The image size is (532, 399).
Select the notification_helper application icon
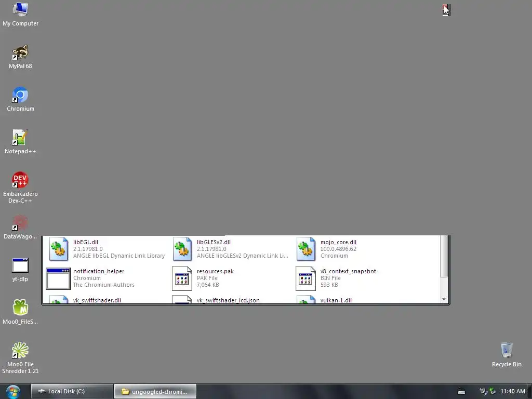coord(58,278)
